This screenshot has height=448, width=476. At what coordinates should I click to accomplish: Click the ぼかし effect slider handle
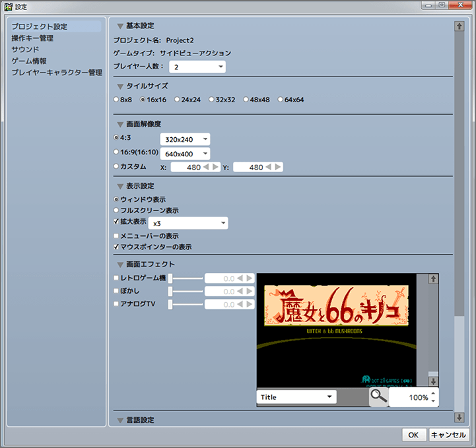(170, 291)
